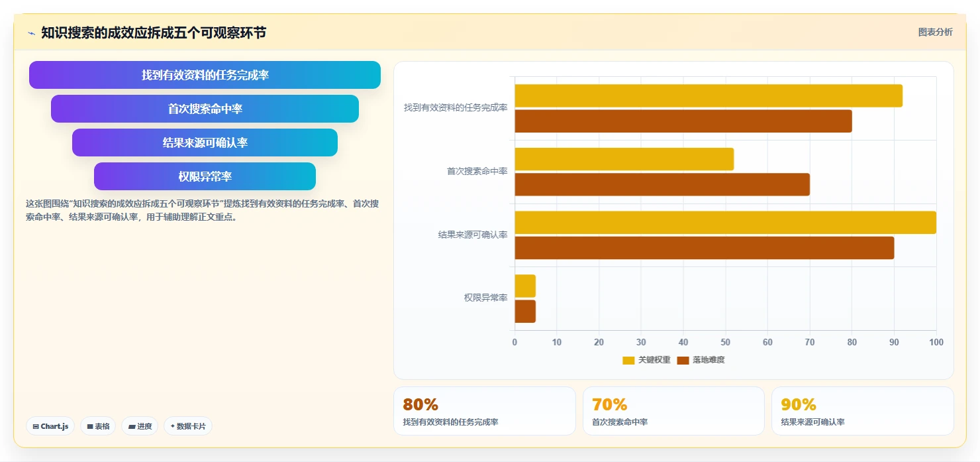Click the Chart.js tag chip
Viewport: 980px width, 462px height.
pyautogui.click(x=50, y=426)
